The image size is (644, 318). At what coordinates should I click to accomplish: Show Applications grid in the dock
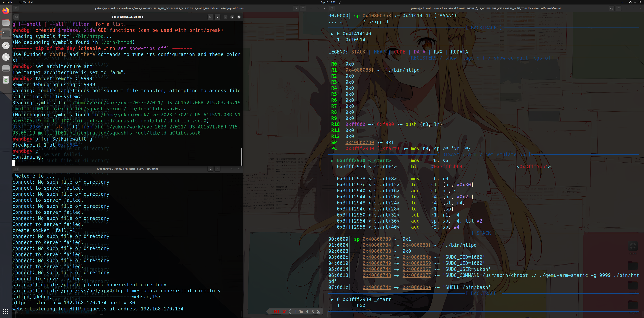pyautogui.click(x=6, y=311)
